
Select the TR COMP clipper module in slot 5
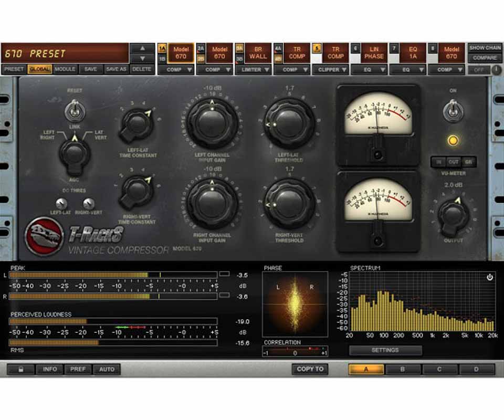[335, 53]
